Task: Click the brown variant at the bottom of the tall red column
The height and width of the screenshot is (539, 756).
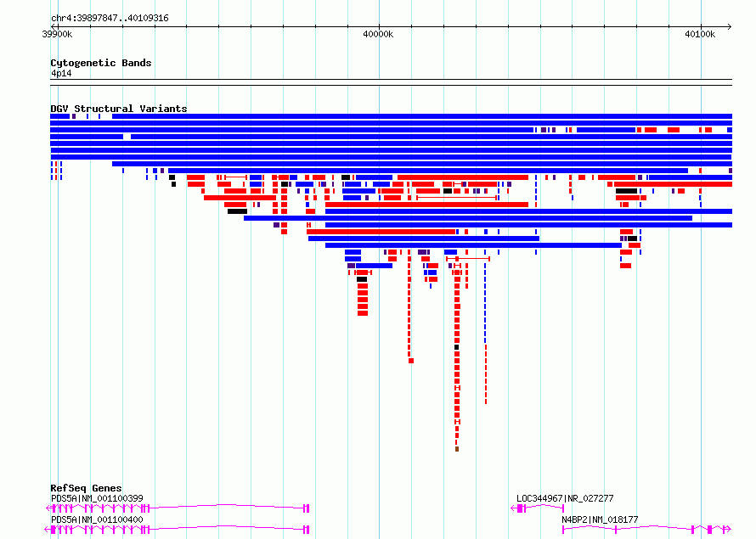Action: coord(457,449)
